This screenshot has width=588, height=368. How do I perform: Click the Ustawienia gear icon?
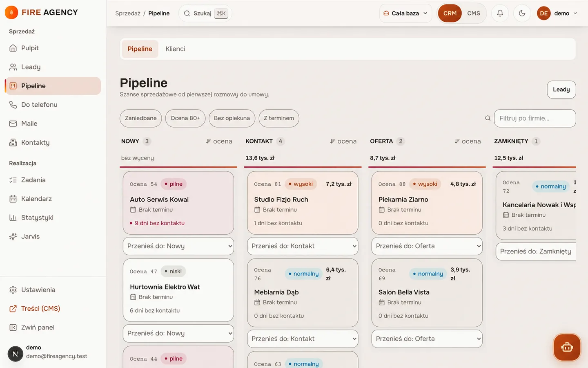[x=13, y=289]
